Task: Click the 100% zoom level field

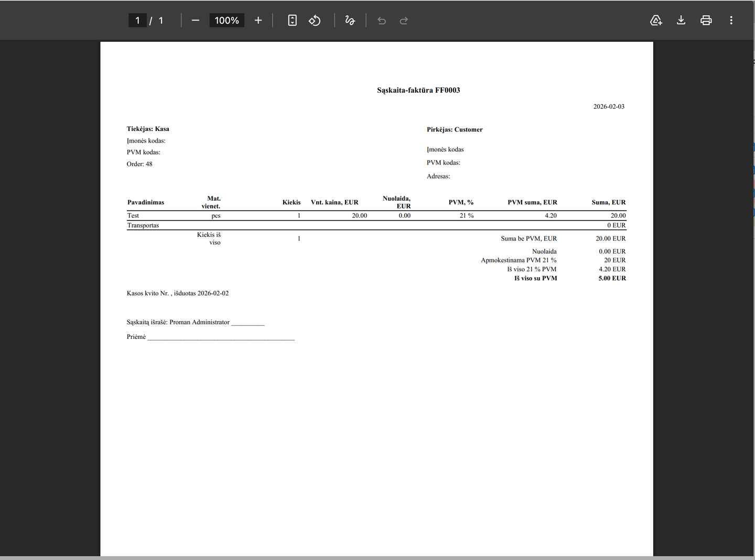Action: 226,20
